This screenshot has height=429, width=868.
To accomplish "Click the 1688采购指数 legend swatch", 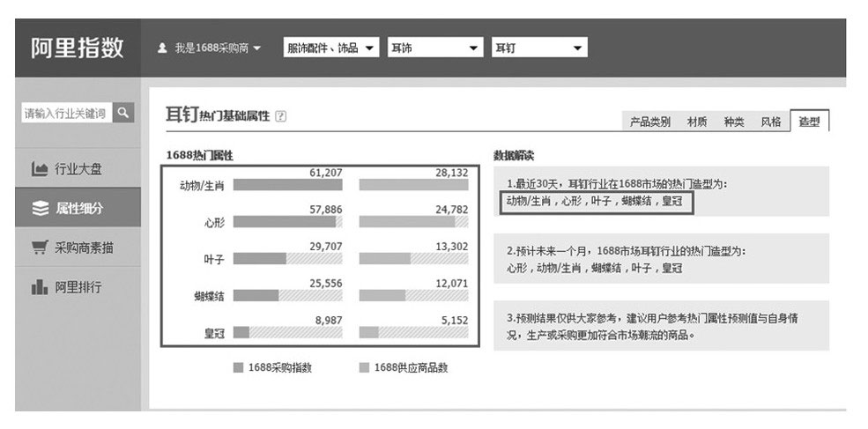I will [239, 367].
